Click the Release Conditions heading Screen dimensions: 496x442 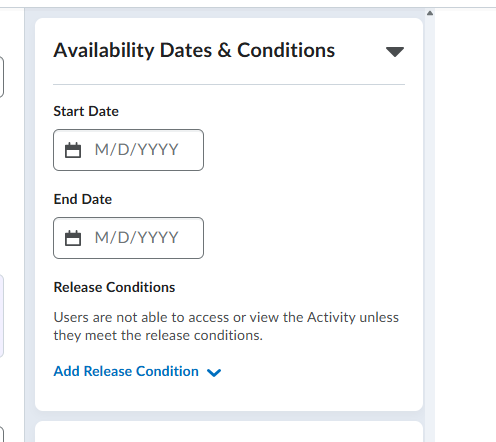coord(114,287)
